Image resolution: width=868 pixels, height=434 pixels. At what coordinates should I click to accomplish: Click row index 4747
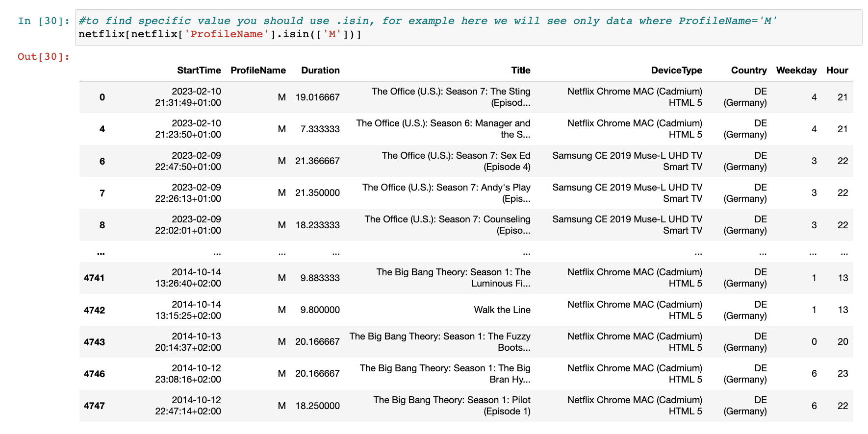[x=94, y=406]
